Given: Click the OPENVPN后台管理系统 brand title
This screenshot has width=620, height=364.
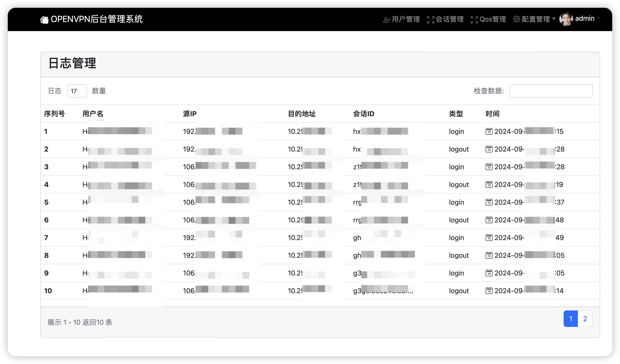Looking at the screenshot, I should pos(96,19).
